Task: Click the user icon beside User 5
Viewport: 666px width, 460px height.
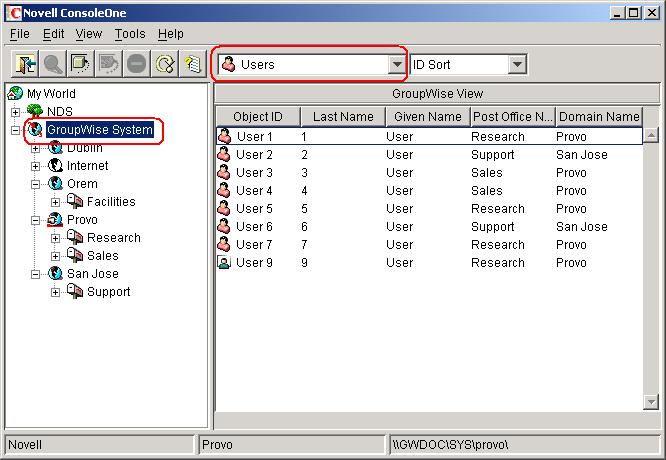Action: (x=224, y=209)
